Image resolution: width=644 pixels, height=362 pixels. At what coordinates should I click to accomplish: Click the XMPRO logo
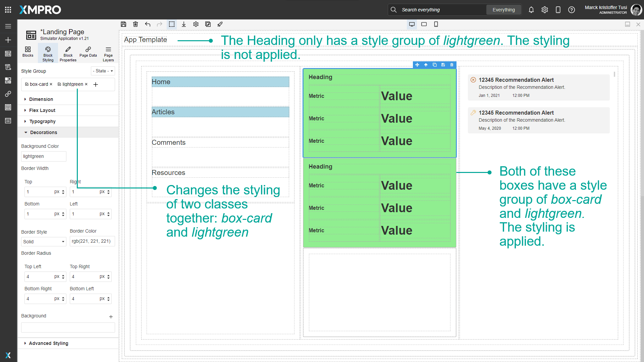pyautogui.click(x=40, y=10)
